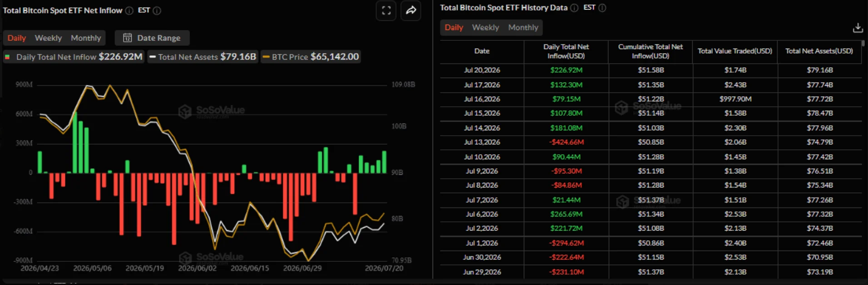The width and height of the screenshot is (868, 285).
Task: Click the -$84.86M outflow cell
Action: coord(566,185)
